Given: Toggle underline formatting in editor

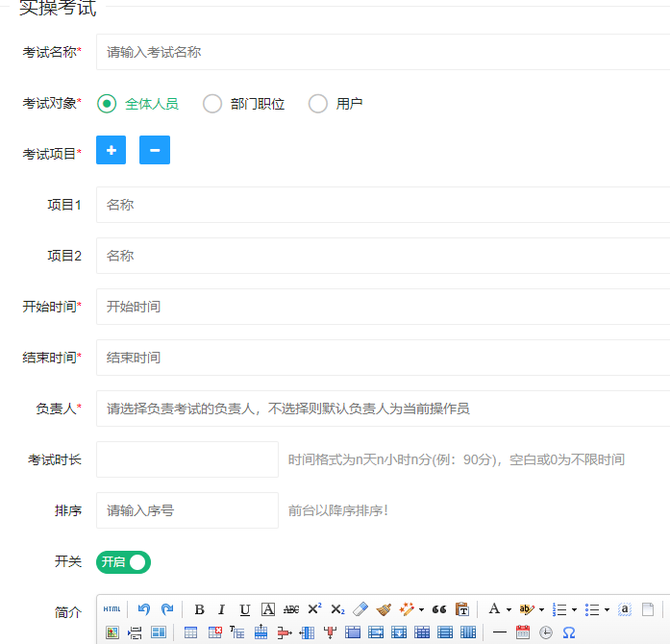Looking at the screenshot, I should tap(245, 609).
